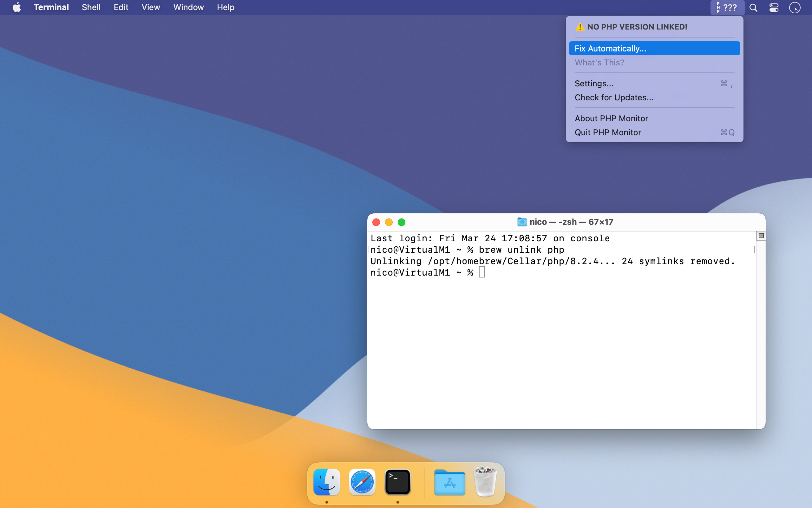
Task: Zoom the Terminal window with the green button
Action: tap(402, 222)
